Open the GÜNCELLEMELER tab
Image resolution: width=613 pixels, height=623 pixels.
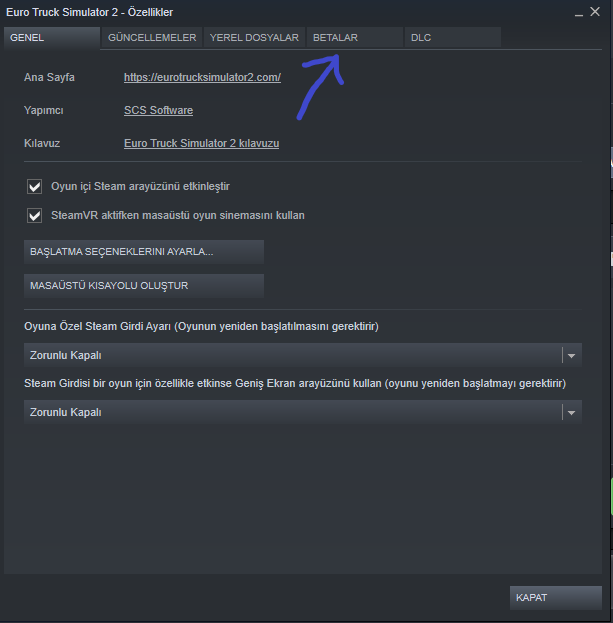coord(152,38)
